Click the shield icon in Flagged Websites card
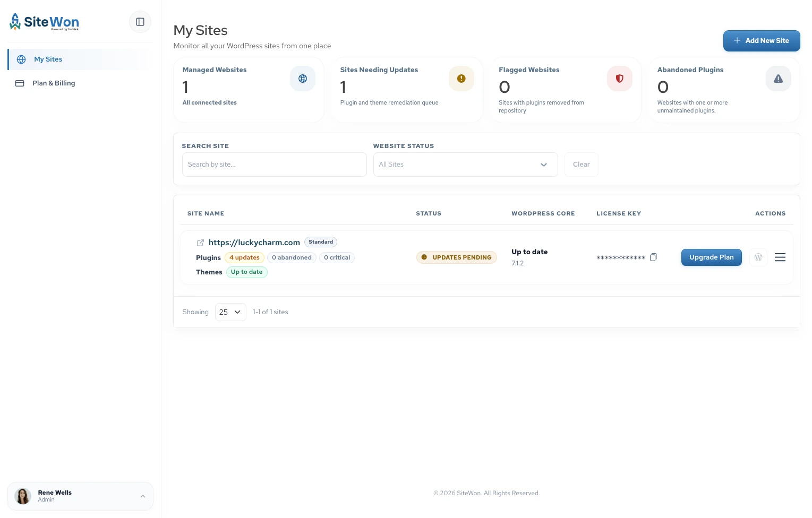Screen dimensions: 812x518 pyautogui.click(x=620, y=79)
